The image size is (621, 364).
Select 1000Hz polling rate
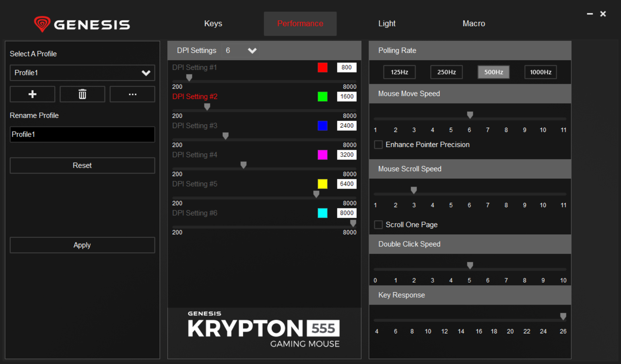click(x=541, y=72)
